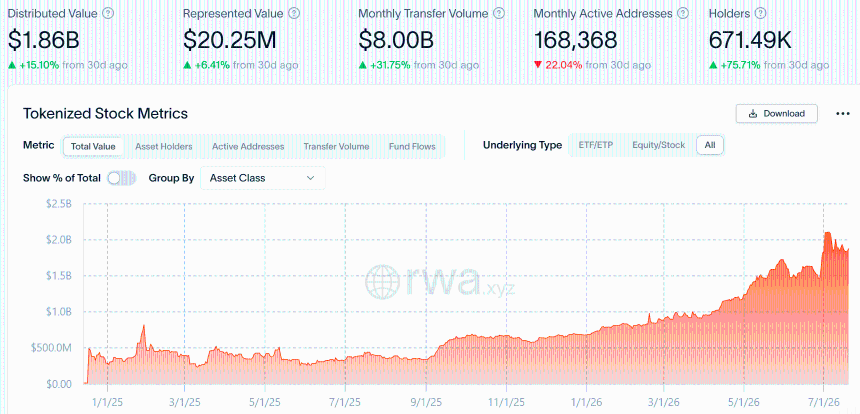Select Equity/Stock underlying type

coord(658,145)
